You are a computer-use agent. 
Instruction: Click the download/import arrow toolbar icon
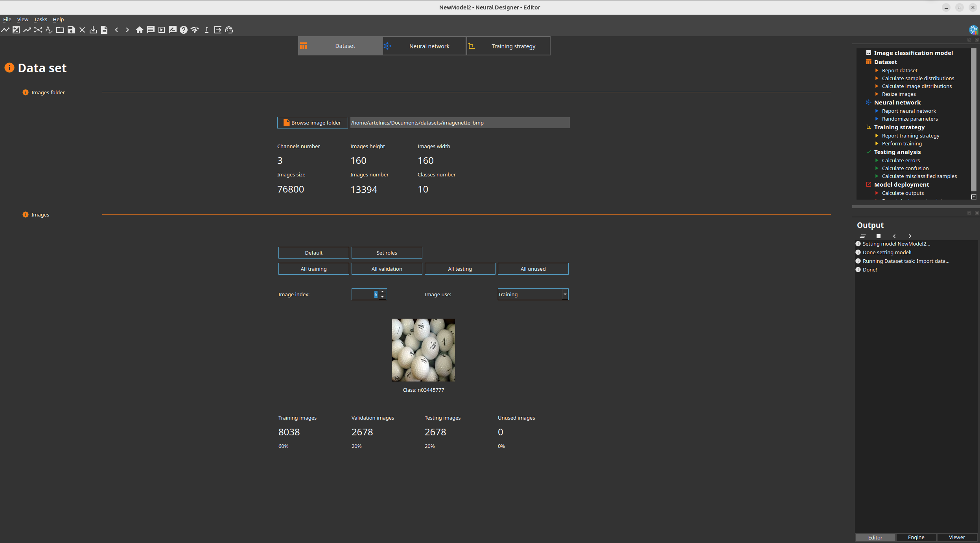[x=93, y=30]
